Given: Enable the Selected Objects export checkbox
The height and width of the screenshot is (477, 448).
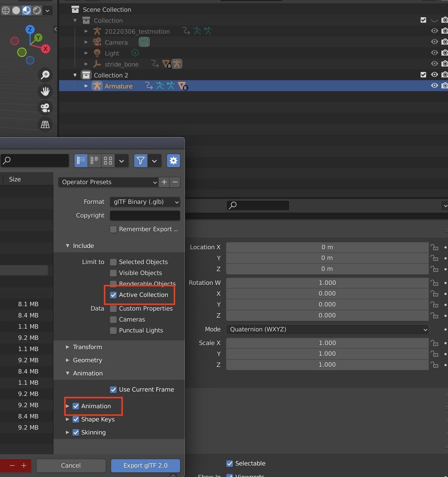Looking at the screenshot, I should click(113, 262).
